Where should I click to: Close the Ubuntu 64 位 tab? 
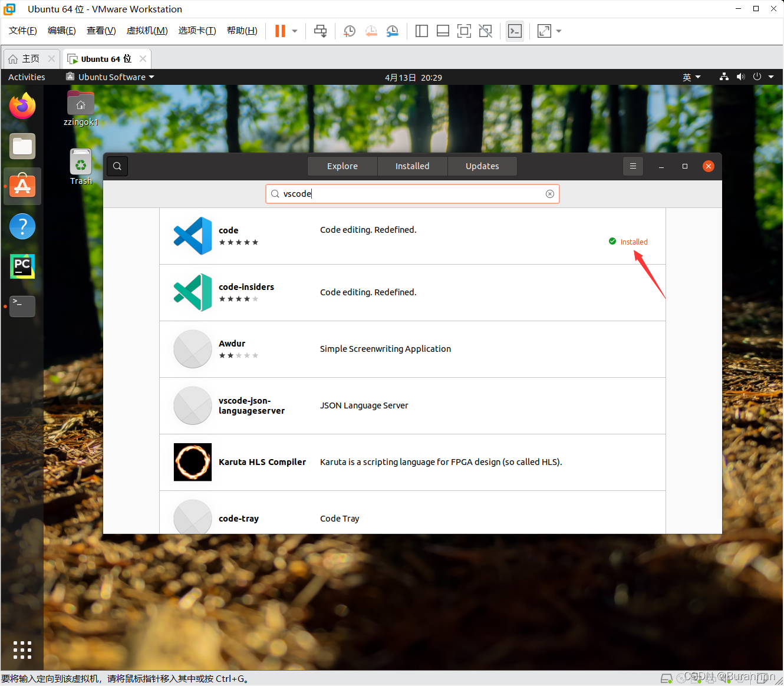(x=143, y=59)
